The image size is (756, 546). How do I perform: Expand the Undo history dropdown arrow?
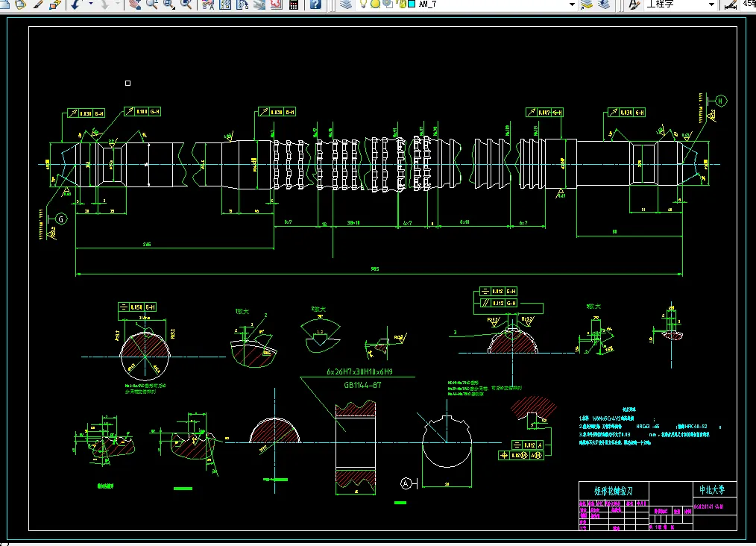pyautogui.click(x=90, y=4)
